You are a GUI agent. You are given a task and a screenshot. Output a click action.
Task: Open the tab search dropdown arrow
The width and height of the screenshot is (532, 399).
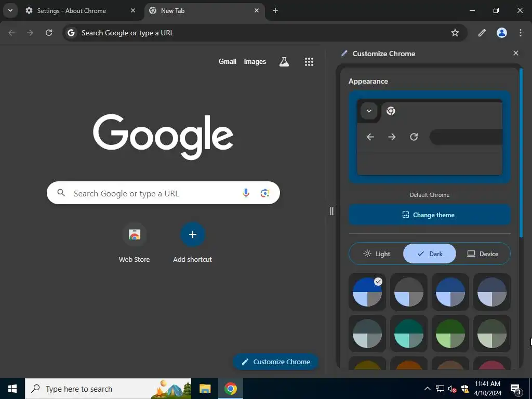point(10,10)
